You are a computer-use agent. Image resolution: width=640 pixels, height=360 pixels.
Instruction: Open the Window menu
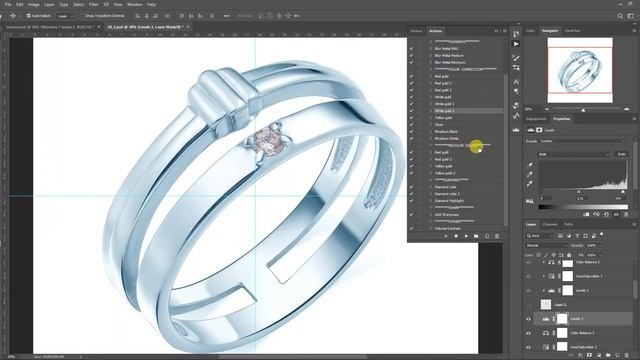tap(134, 4)
